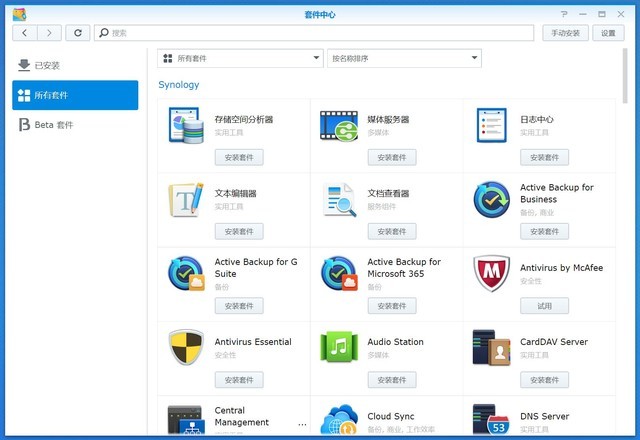Click the Central Management ellipsis
Image resolution: width=640 pixels, height=440 pixels.
(302, 424)
